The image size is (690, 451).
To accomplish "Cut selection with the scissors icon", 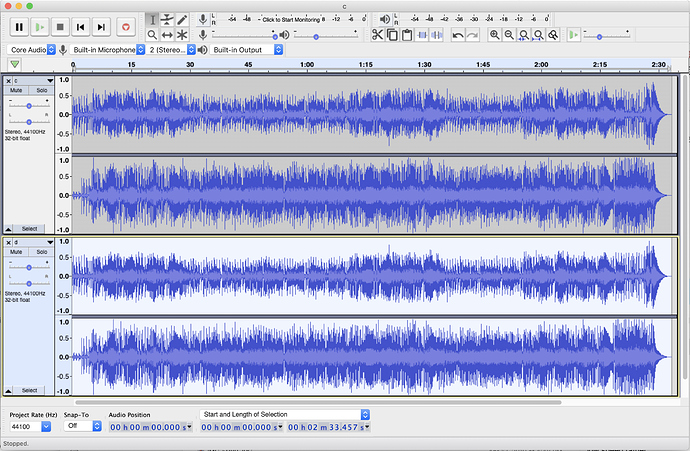I will point(377,35).
